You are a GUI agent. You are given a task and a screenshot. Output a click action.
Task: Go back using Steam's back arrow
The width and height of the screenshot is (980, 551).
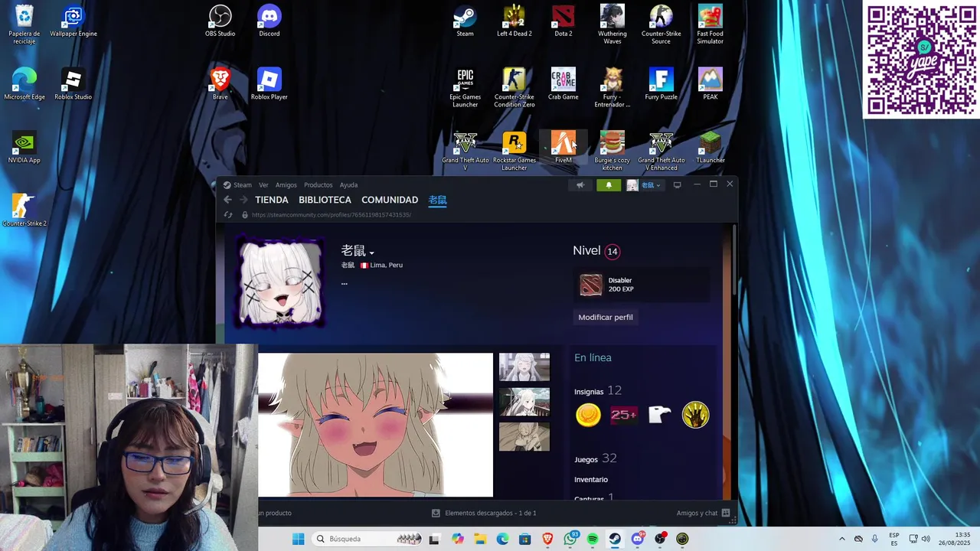(x=227, y=200)
